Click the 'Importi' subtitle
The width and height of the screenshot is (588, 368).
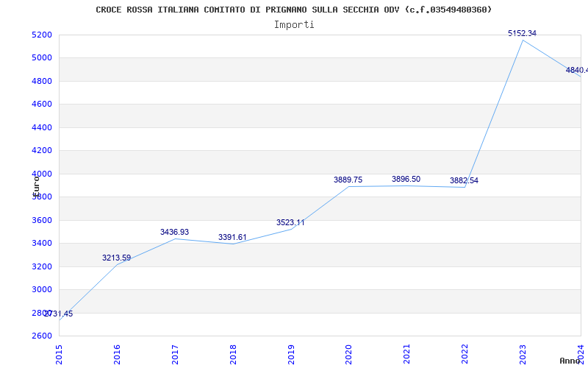click(294, 25)
